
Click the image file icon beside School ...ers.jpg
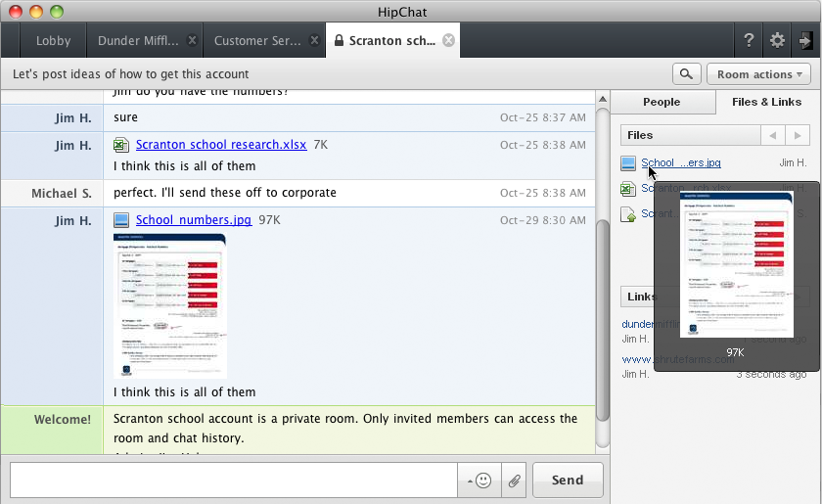click(x=628, y=163)
